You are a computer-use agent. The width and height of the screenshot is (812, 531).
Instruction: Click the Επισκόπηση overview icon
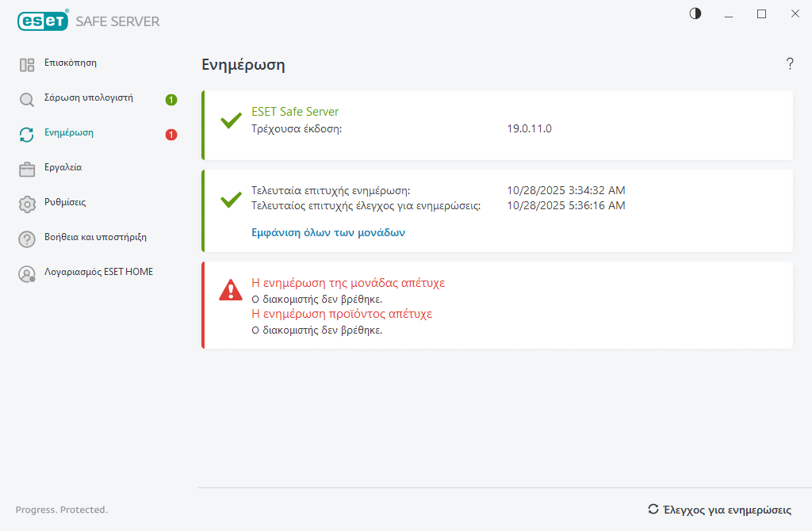pyautogui.click(x=27, y=65)
